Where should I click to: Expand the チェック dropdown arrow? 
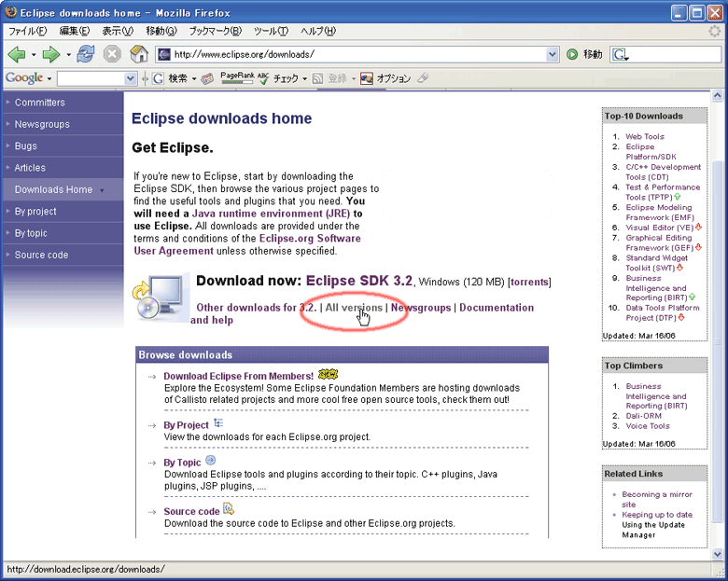pos(304,78)
